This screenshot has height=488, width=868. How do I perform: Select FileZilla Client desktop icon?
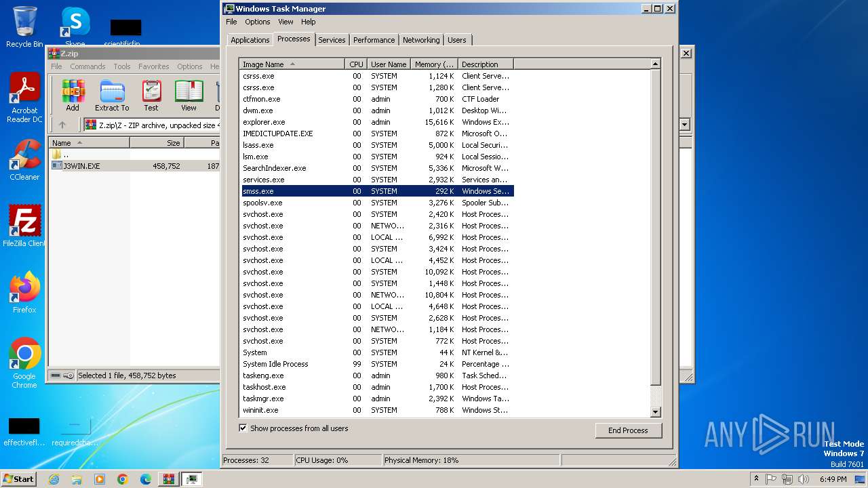click(x=24, y=226)
